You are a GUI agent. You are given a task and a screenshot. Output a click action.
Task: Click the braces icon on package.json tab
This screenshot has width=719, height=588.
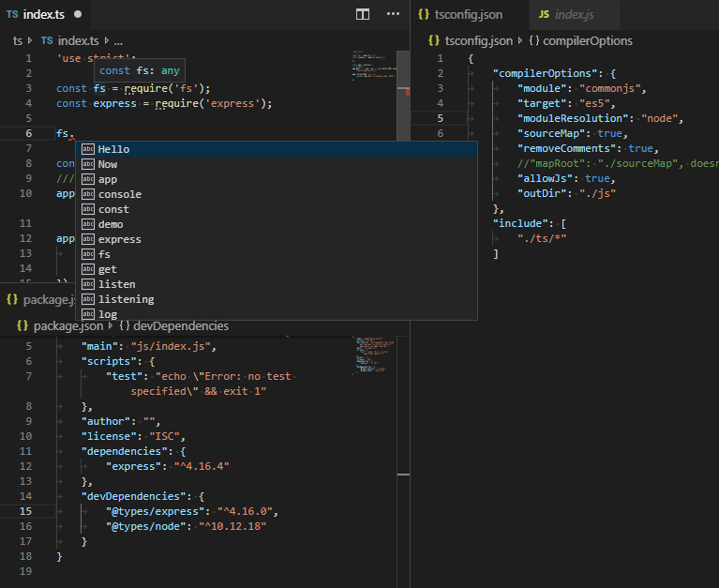(12, 300)
